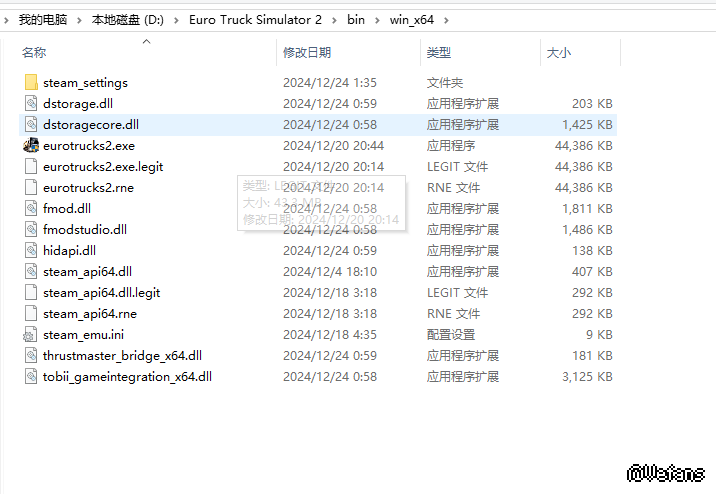Click the 文件夹 type of steam_settings

coord(445,83)
